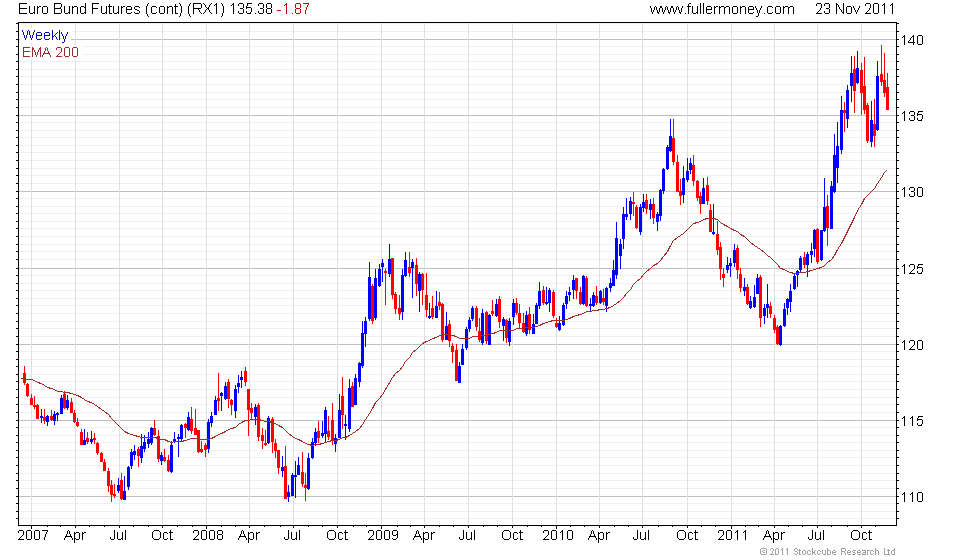Click the chart date 23 Nov 2011
This screenshot has width=980, height=560.
[856, 10]
